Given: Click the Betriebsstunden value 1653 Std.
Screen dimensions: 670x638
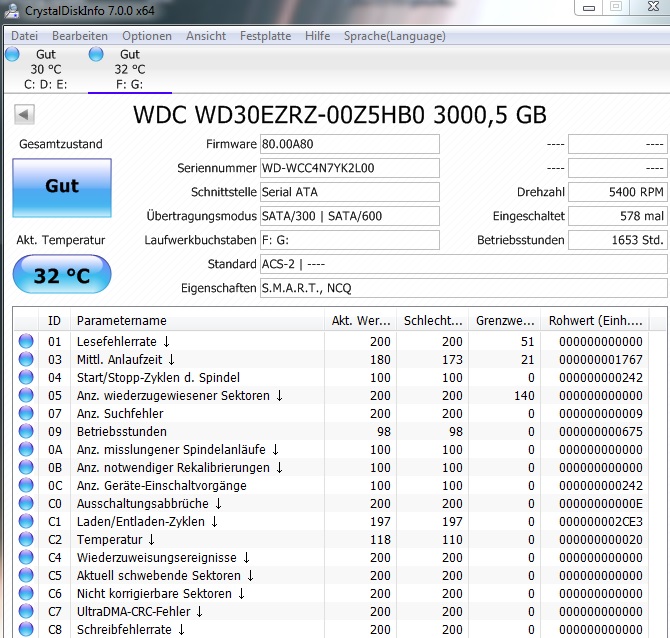Looking at the screenshot, I should 617,240.
